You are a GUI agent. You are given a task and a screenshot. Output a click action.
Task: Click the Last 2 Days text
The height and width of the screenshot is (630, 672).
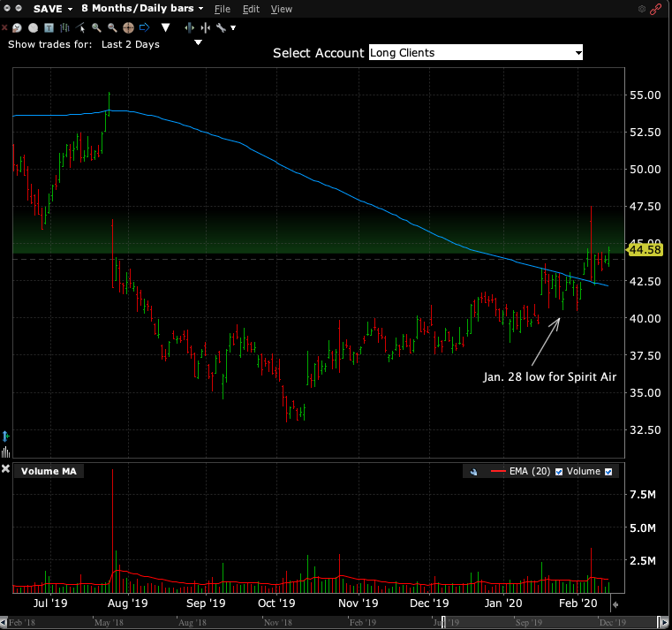click(131, 44)
